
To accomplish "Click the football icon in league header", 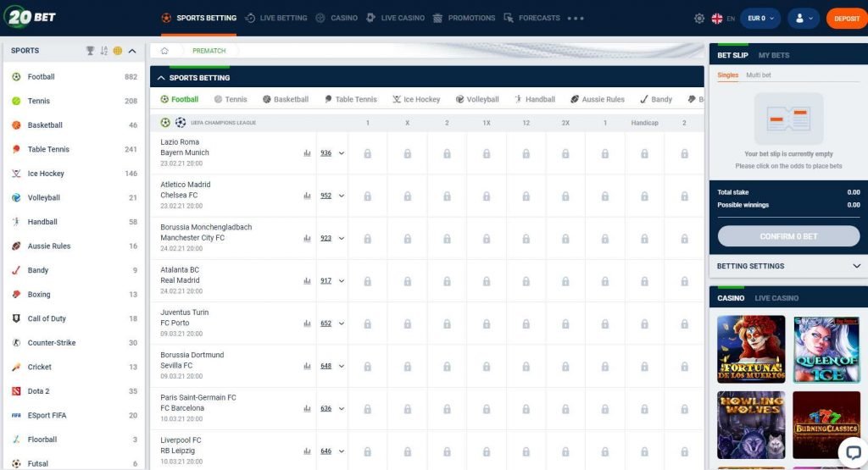I will click(x=165, y=122).
